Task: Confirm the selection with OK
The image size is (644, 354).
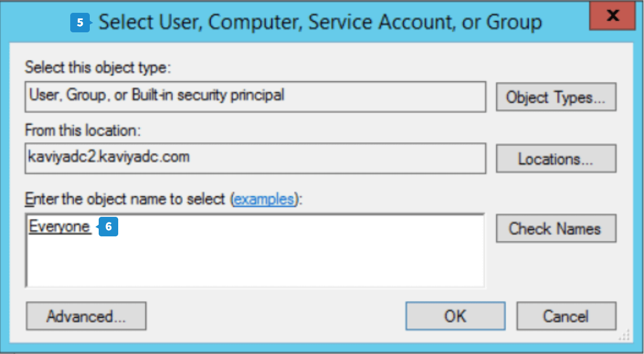Action: click(x=455, y=316)
